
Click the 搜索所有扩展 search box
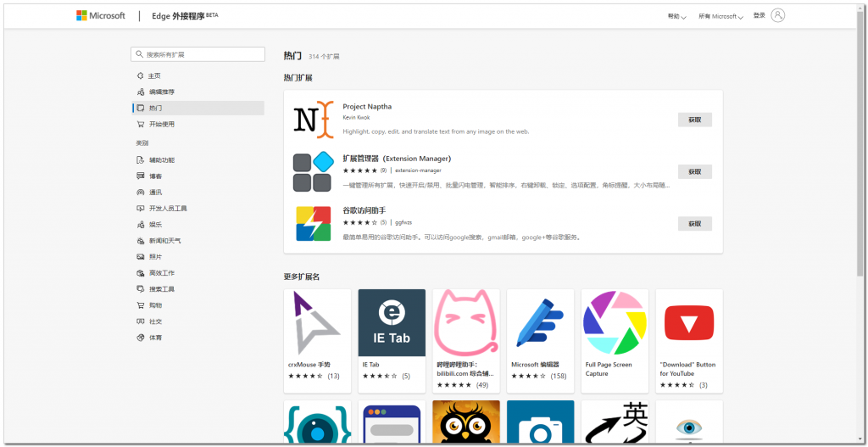tap(198, 54)
